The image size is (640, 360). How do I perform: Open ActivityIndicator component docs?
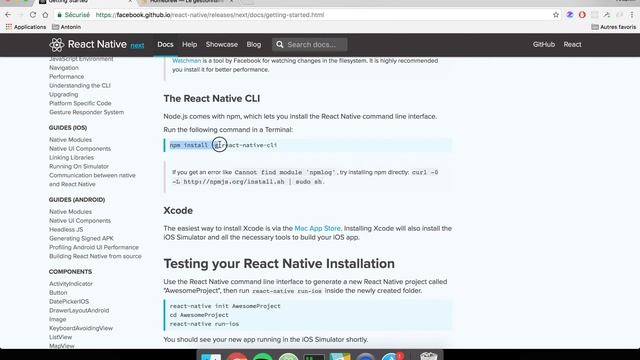71,284
